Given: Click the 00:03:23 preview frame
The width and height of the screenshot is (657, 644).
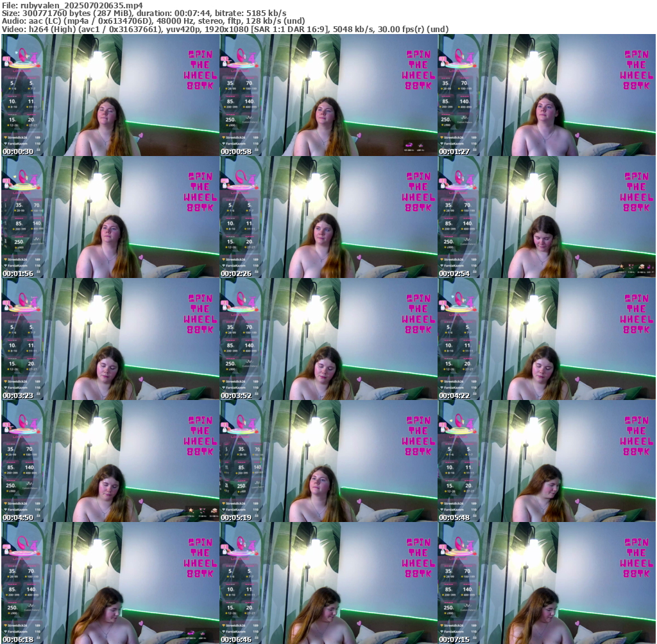Looking at the screenshot, I should pyautogui.click(x=110, y=339).
